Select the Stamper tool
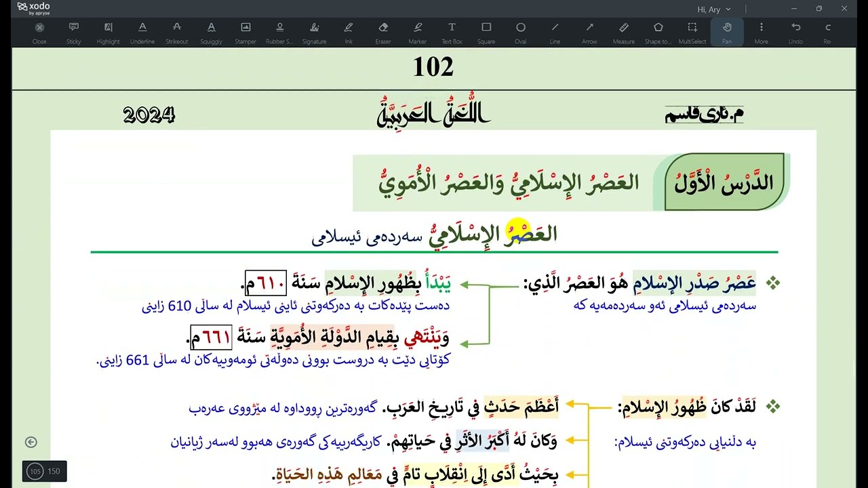Image resolution: width=868 pixels, height=488 pixels. pyautogui.click(x=245, y=32)
